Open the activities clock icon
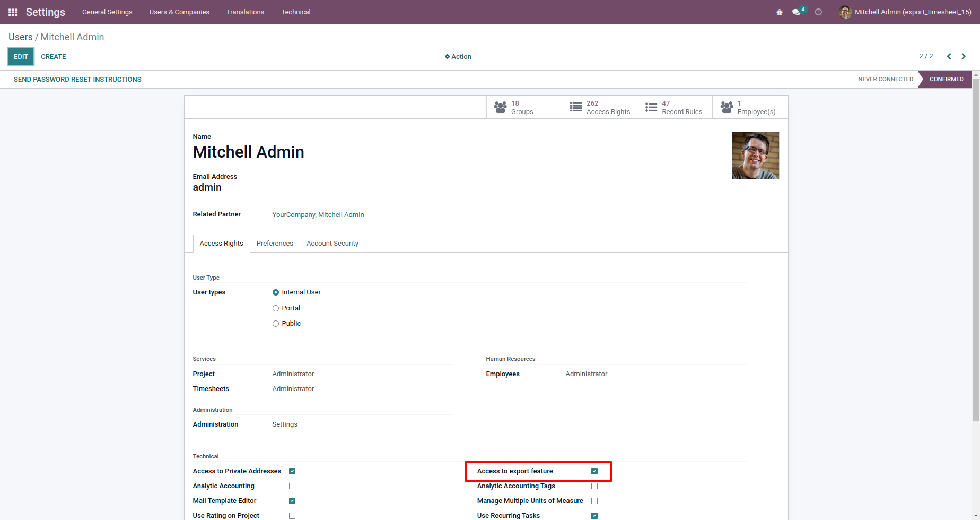This screenshot has width=980, height=520. 818,12
